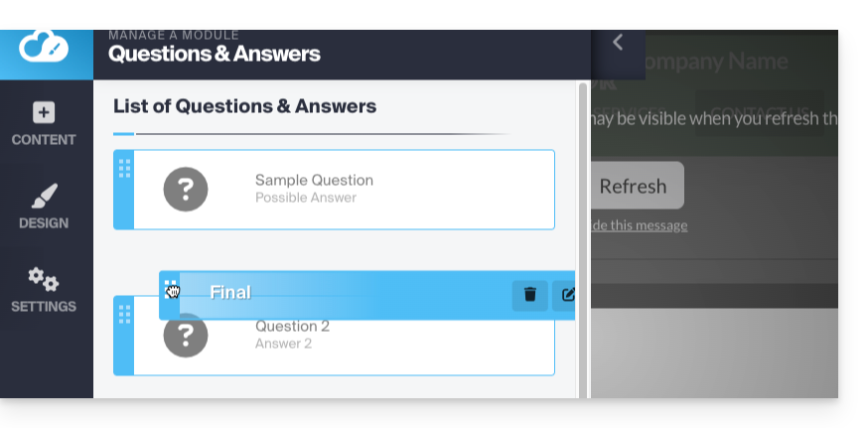Click drag handle of Sample Question
The height and width of the screenshot is (428, 868).
pyautogui.click(x=124, y=168)
